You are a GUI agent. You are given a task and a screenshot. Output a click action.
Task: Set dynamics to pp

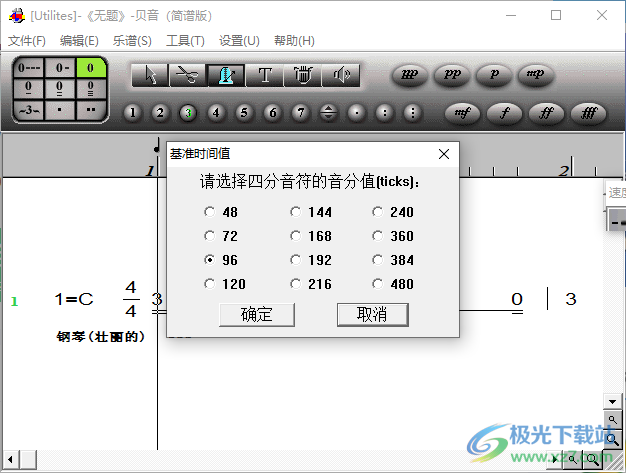click(x=452, y=75)
